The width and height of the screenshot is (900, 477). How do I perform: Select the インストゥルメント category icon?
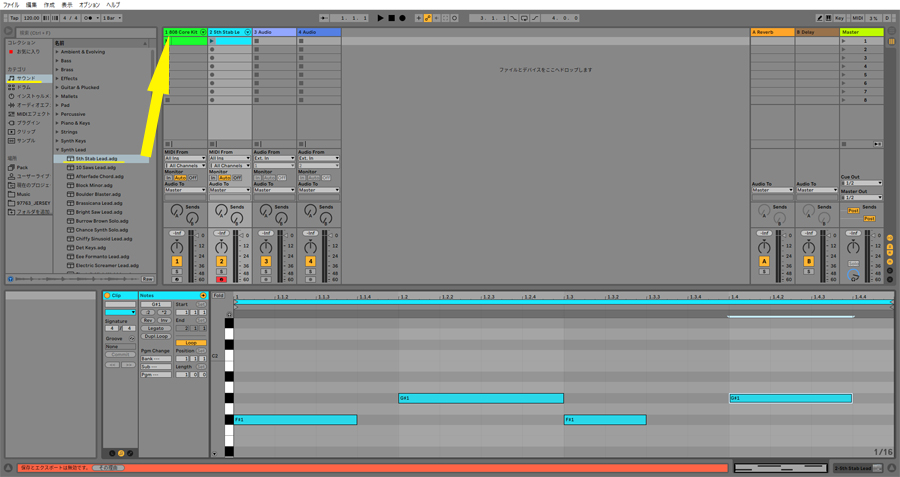click(x=11, y=96)
